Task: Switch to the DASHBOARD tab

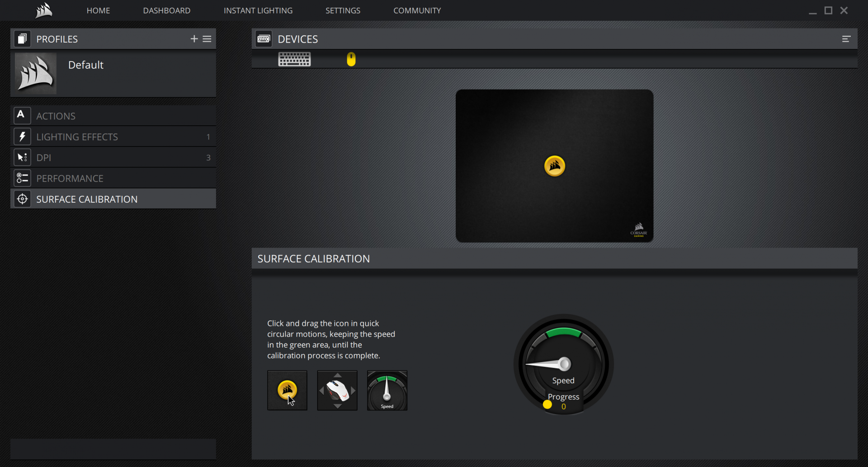Action: pyautogui.click(x=167, y=10)
